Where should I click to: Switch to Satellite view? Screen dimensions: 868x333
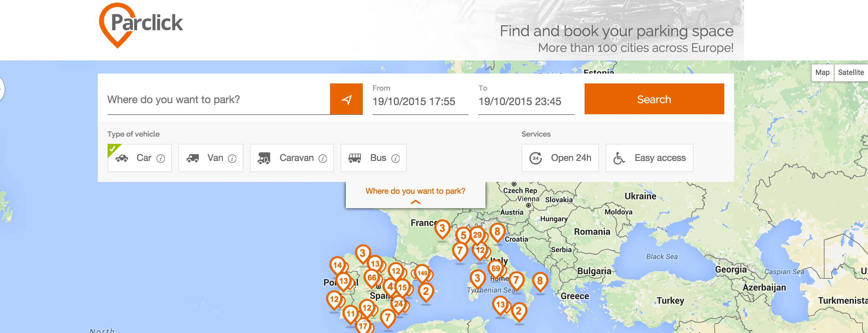(851, 73)
